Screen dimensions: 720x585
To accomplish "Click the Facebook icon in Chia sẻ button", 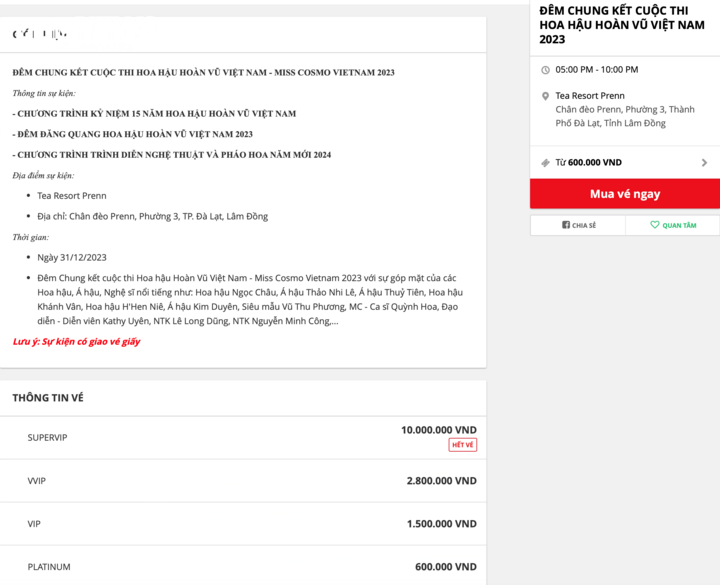I will 566,225.
